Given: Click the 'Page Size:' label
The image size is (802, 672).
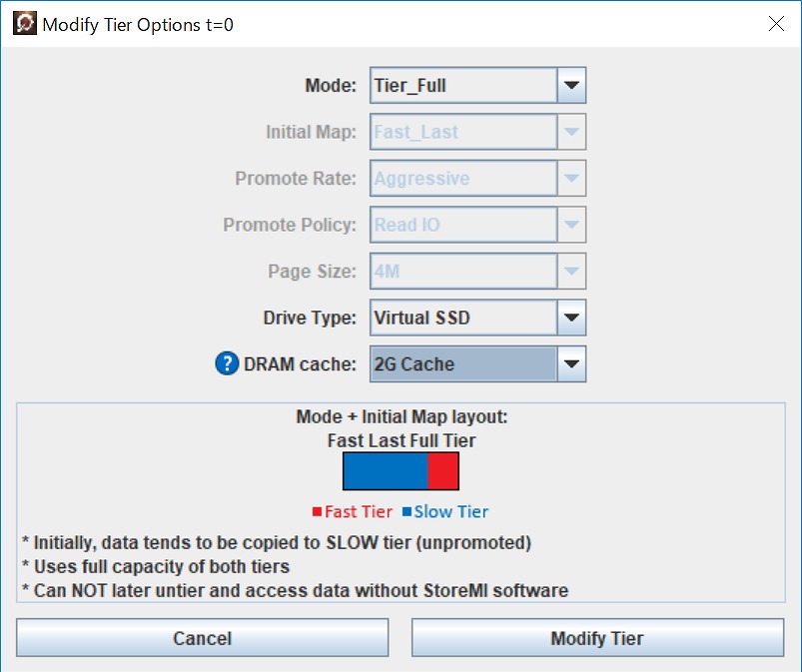Looking at the screenshot, I should (312, 271).
